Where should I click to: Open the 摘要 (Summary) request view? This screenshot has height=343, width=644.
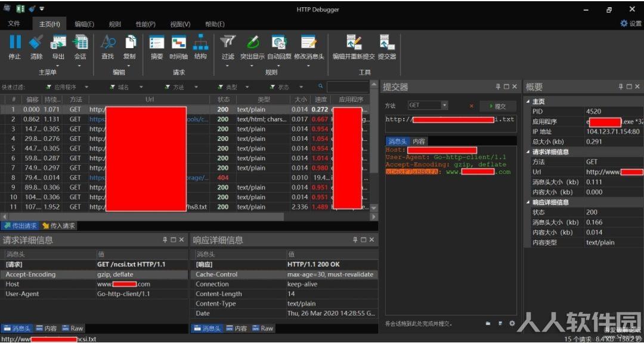tap(156, 42)
